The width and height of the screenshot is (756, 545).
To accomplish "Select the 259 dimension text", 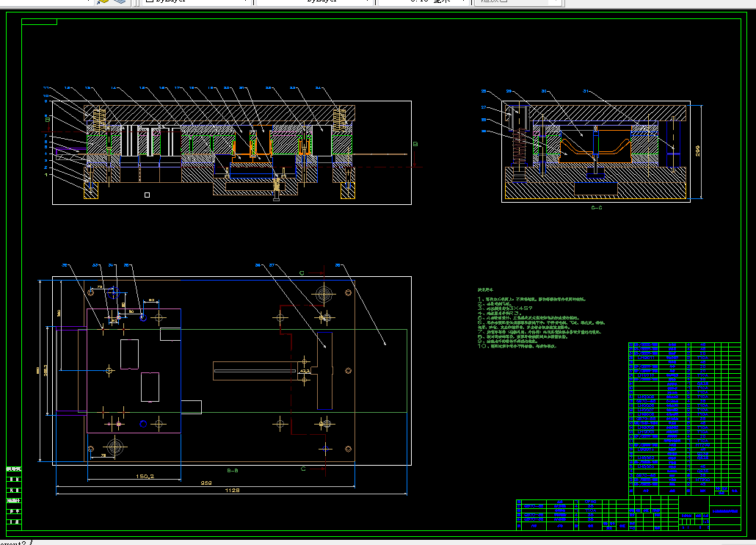I will click(x=206, y=483).
